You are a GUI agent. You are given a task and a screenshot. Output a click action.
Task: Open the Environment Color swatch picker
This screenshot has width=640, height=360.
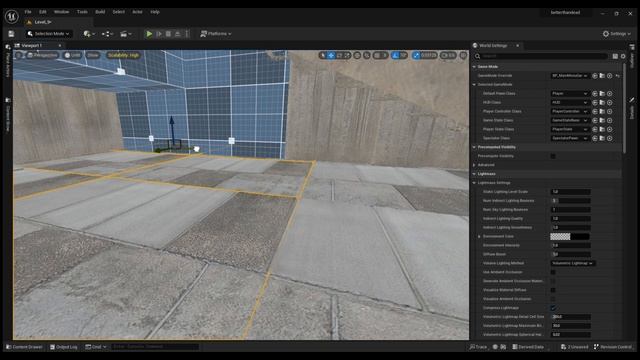[570, 236]
